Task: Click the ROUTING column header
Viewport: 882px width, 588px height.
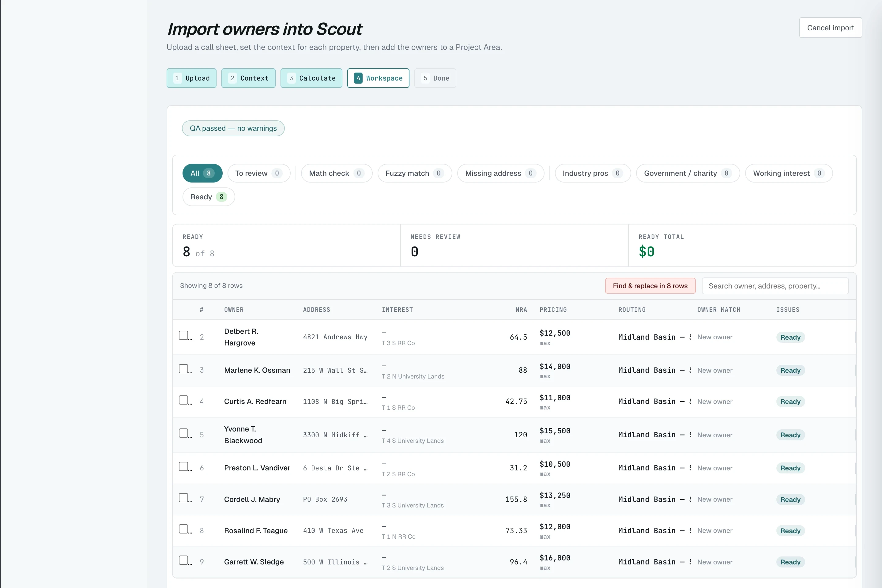Action: tap(632, 310)
